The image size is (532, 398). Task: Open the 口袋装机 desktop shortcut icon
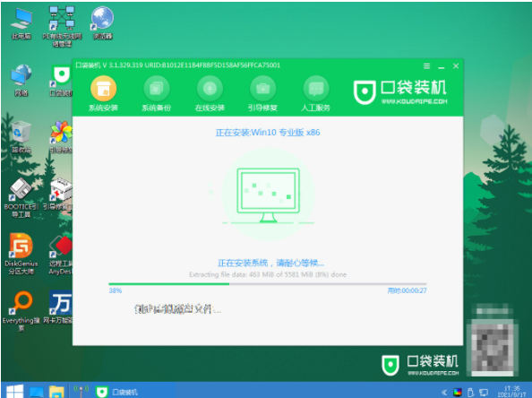[x=60, y=80]
